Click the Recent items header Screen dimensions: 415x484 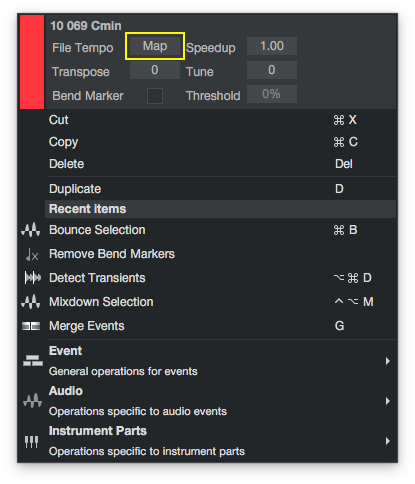pos(221,209)
